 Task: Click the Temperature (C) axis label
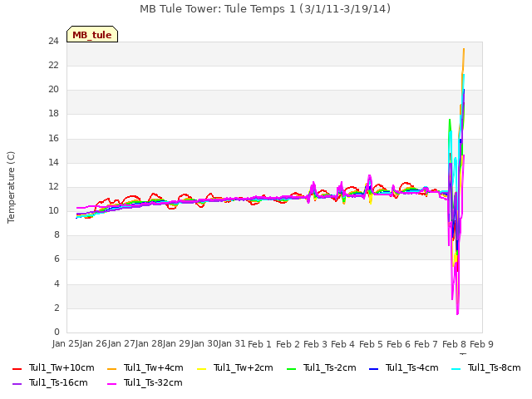11,187
